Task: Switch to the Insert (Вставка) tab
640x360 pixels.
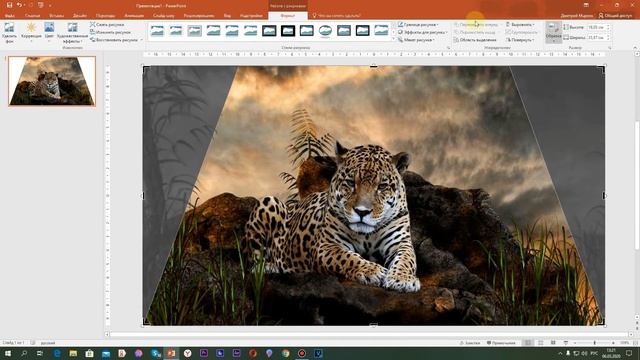Action: [57, 16]
